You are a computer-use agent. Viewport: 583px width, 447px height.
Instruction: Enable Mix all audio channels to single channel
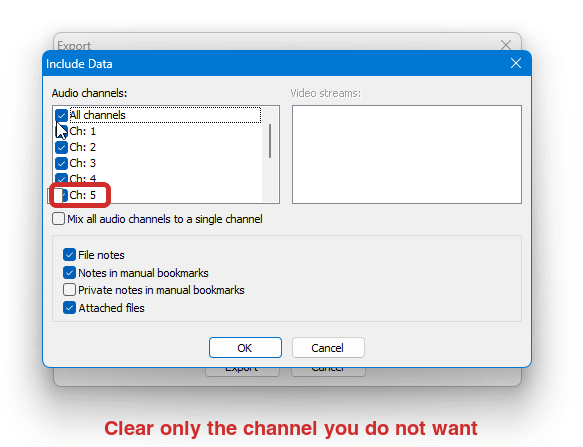pyautogui.click(x=58, y=219)
